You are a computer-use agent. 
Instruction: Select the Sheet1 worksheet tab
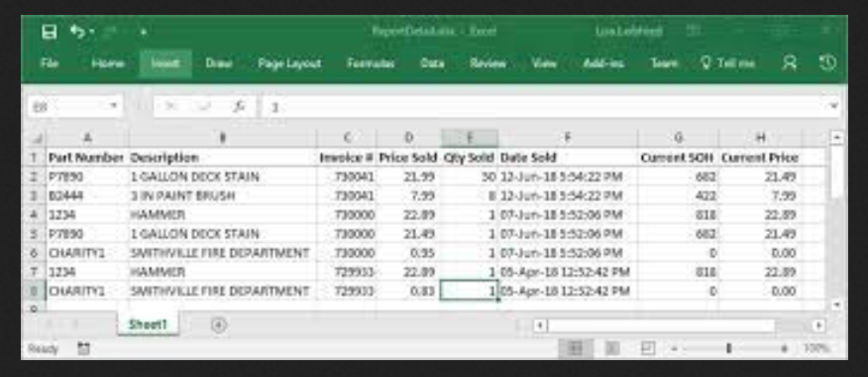click(x=148, y=324)
